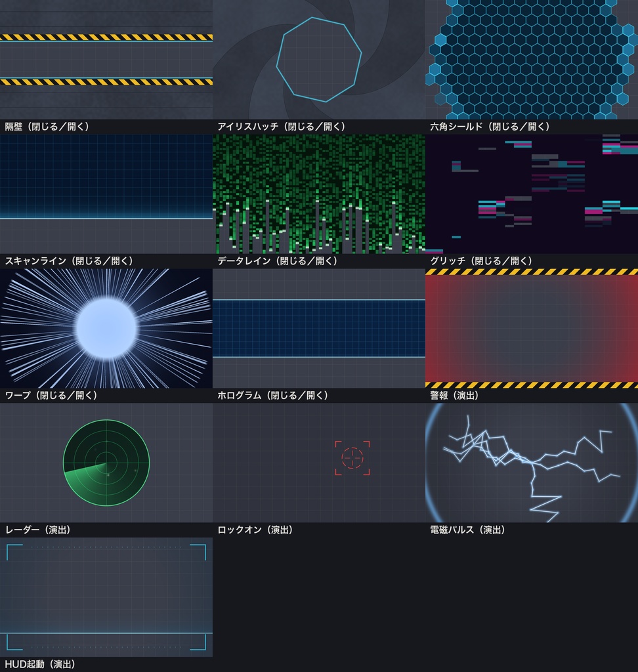638x672 pixels.
Task: Click the label HUD起動（演出）
Action: pos(40,664)
